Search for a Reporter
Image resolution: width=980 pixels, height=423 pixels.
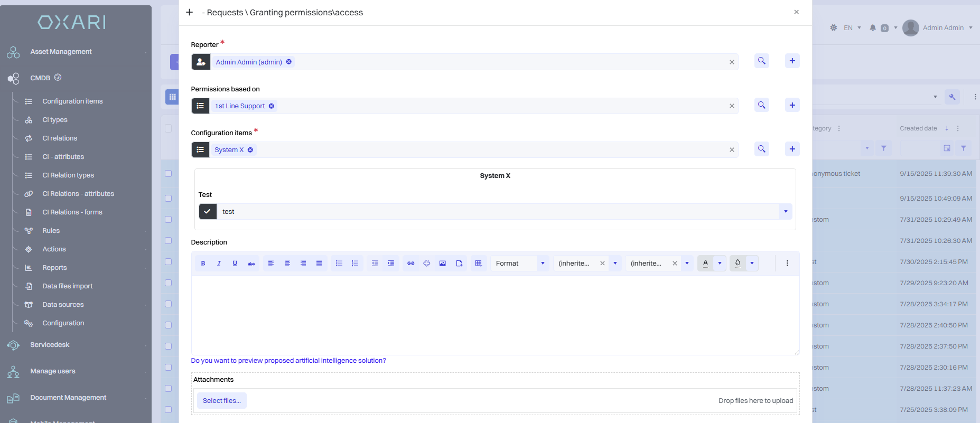[762, 61]
